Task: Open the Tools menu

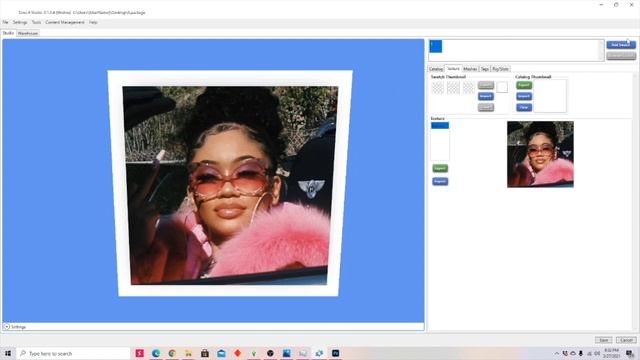Action: pos(36,22)
